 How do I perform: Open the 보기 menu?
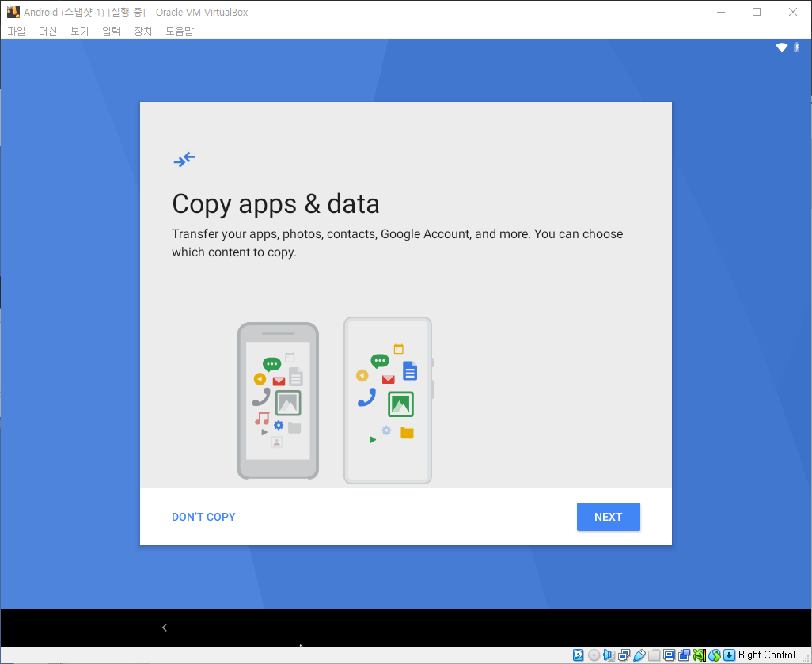80,31
